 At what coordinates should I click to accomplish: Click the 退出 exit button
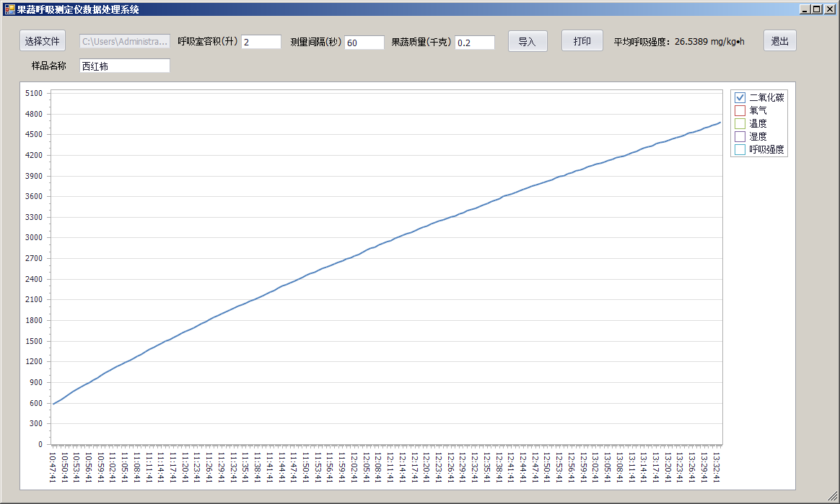pos(779,41)
